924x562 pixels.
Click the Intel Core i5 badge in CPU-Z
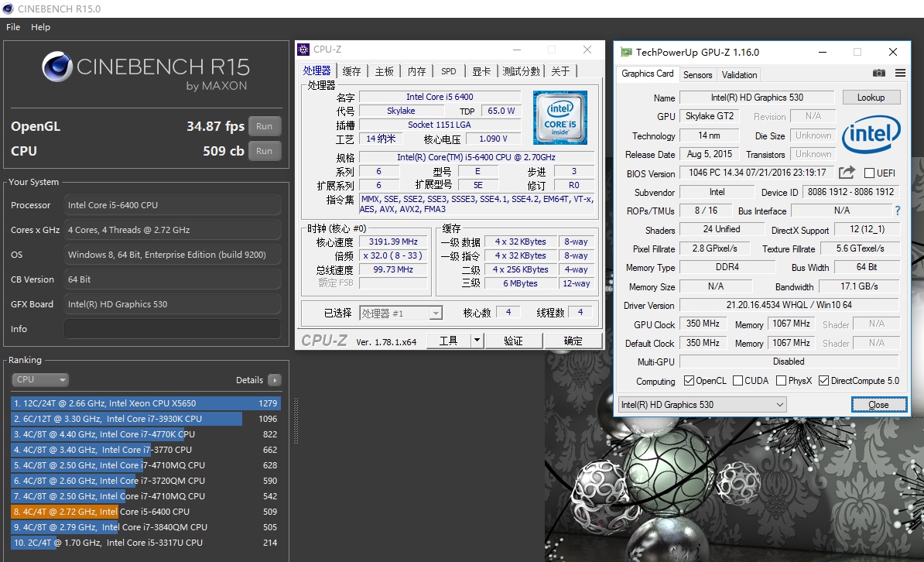click(560, 118)
